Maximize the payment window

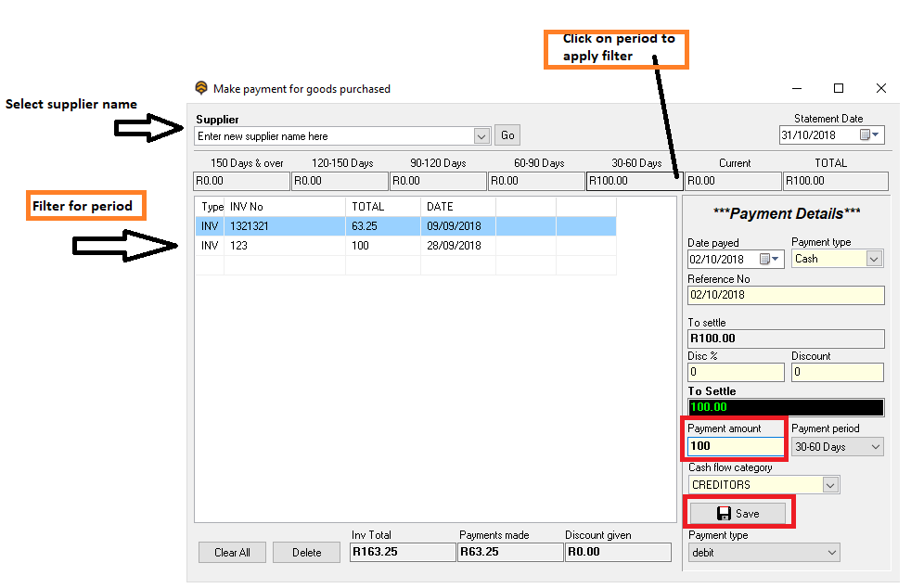839,89
